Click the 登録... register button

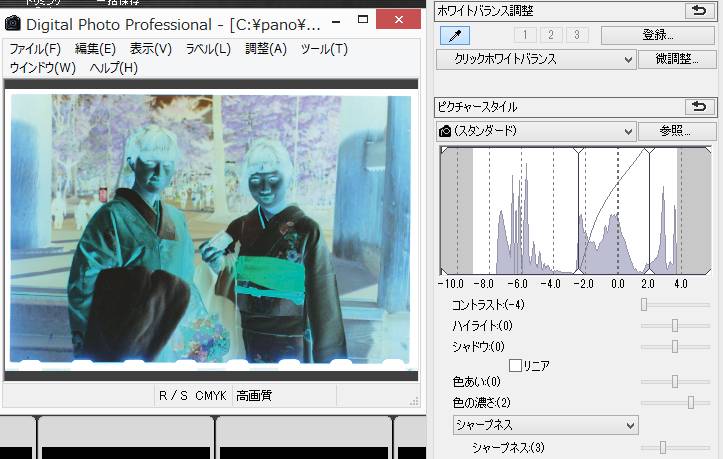coord(658,35)
